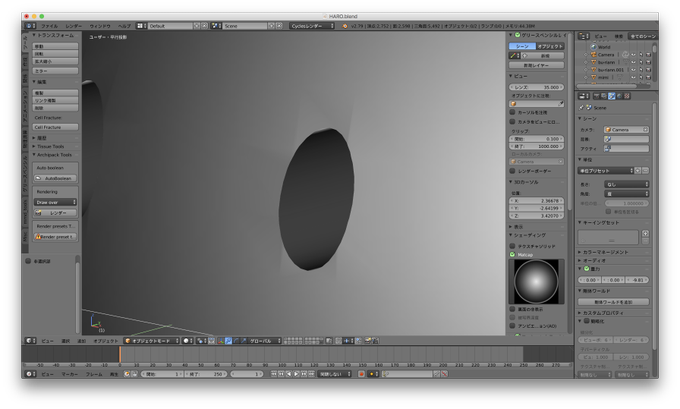Open the Marker menu in the timeline

[69, 374]
